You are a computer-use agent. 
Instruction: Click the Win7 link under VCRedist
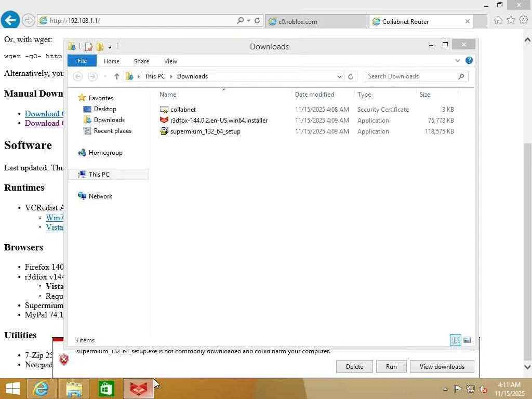(55, 218)
